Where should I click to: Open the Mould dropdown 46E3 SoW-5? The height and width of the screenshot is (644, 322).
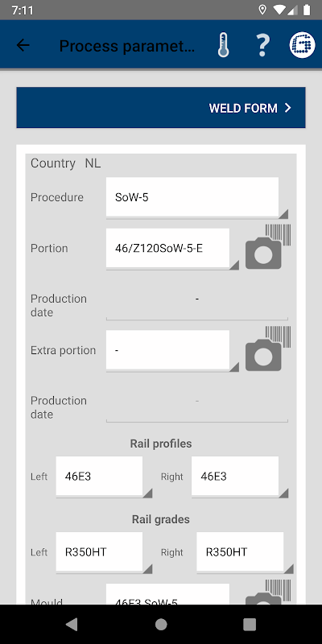click(167, 594)
